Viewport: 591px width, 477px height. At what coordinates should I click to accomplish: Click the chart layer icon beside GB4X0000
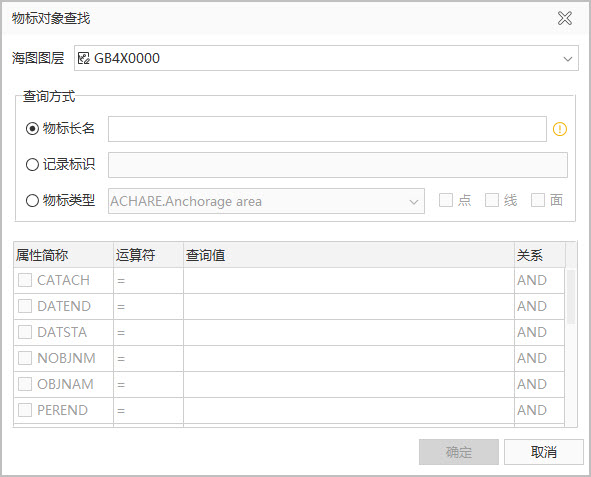(84, 58)
